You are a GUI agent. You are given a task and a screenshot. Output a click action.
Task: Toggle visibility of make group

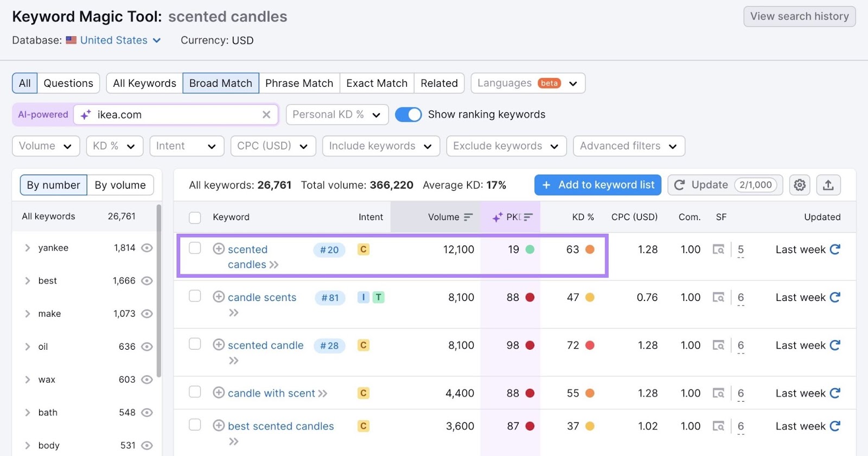click(x=147, y=314)
